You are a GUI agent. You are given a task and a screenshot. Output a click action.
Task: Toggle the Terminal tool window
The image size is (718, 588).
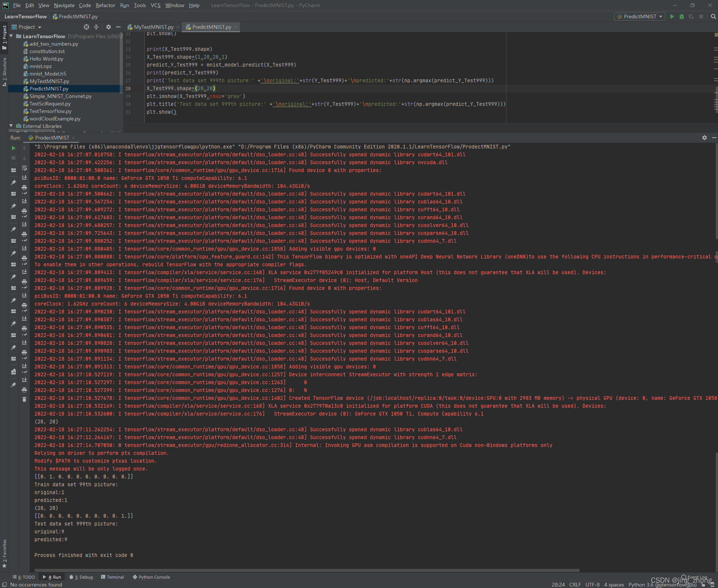pos(113,577)
